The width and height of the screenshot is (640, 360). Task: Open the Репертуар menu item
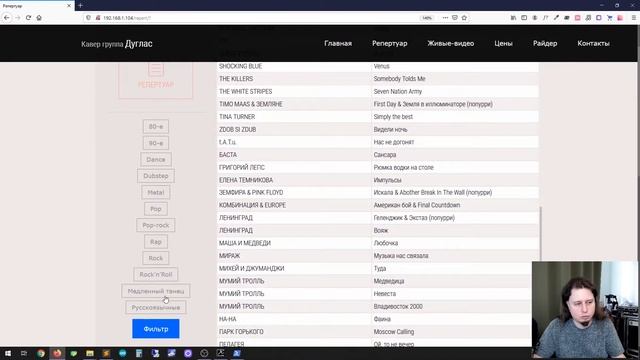point(389,43)
